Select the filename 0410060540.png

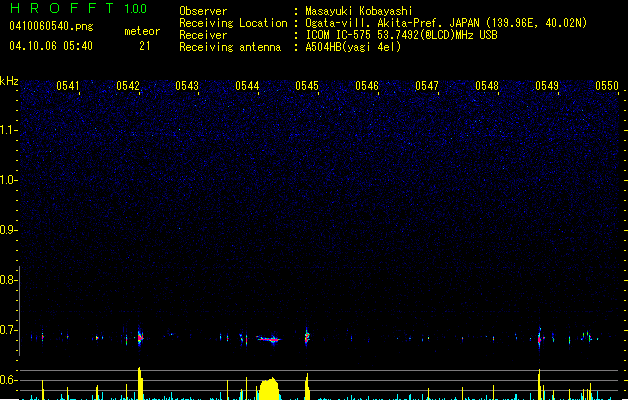coord(51,26)
